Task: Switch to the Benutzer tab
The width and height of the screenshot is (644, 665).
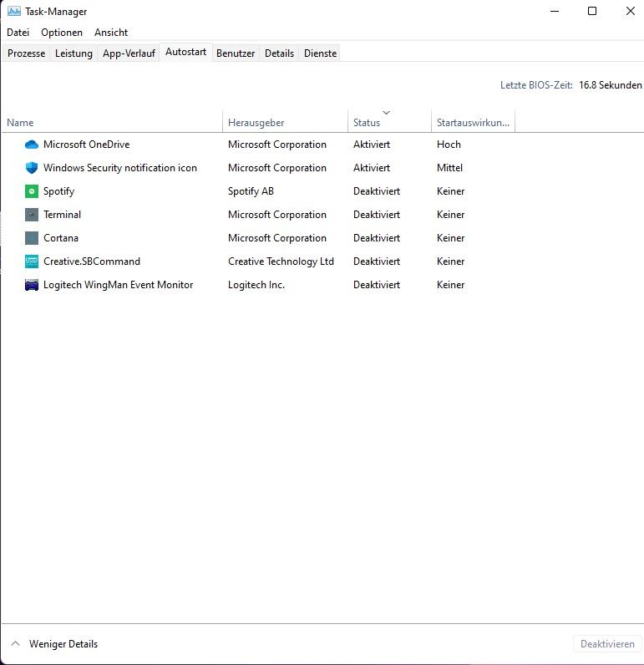Action: click(236, 53)
